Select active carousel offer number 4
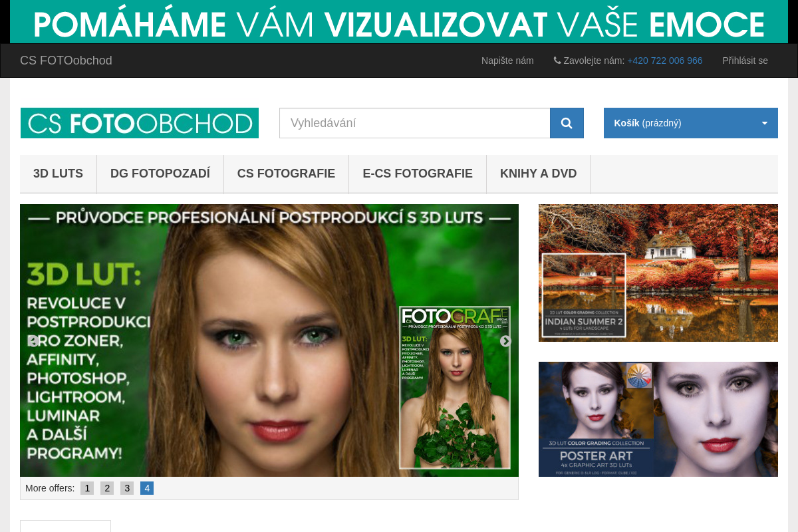This screenshot has width=798, height=532. (x=147, y=488)
